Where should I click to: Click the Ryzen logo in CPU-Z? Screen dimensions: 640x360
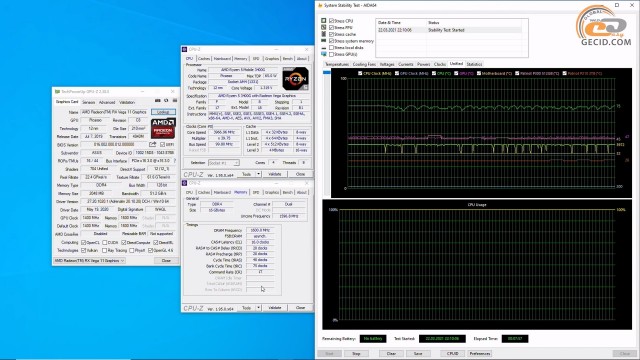pos(296,79)
